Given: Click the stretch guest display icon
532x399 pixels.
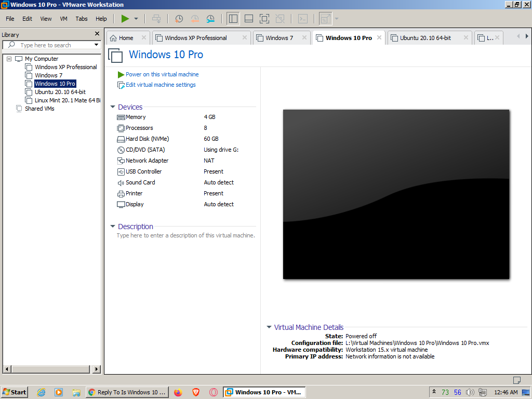Looking at the screenshot, I should tap(325, 19).
